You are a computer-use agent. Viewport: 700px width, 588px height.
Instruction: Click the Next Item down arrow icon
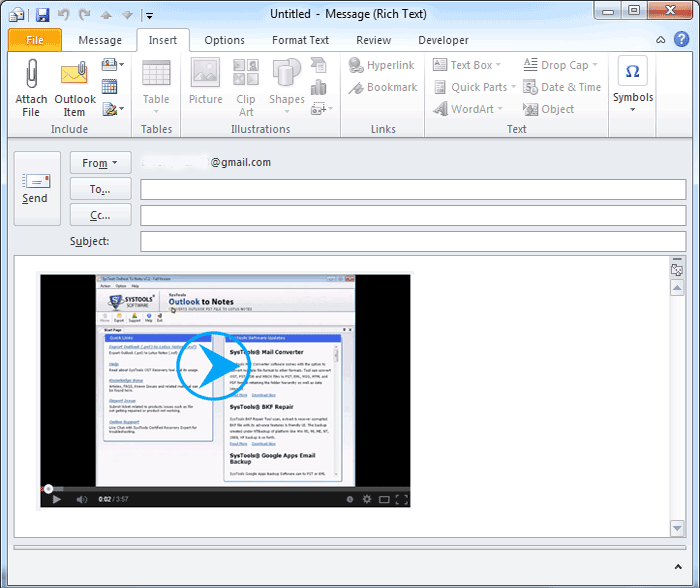(127, 16)
